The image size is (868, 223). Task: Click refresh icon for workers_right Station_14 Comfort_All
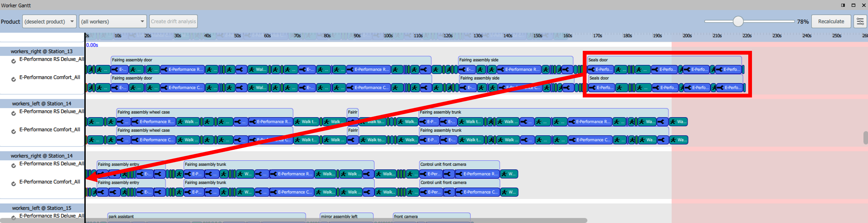point(13,184)
